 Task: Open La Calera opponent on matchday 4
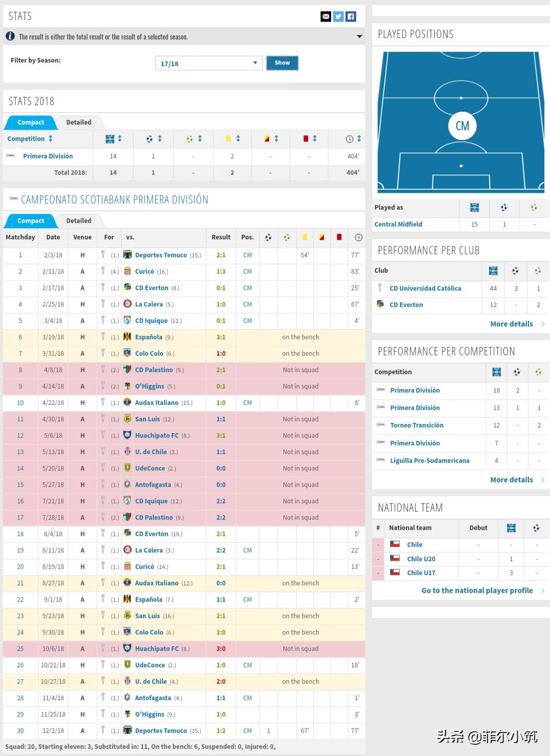tap(149, 304)
